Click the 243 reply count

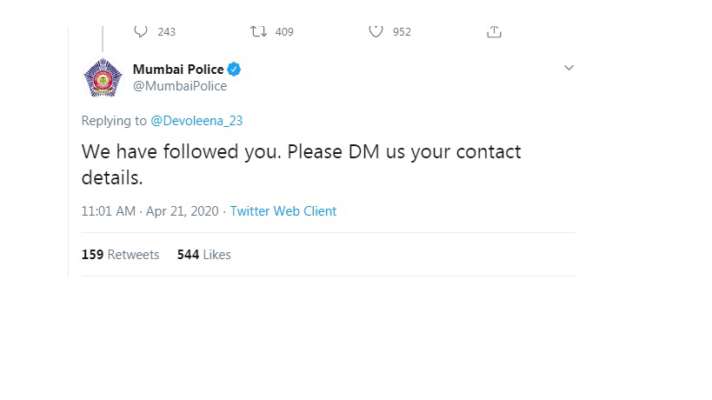coord(166,32)
